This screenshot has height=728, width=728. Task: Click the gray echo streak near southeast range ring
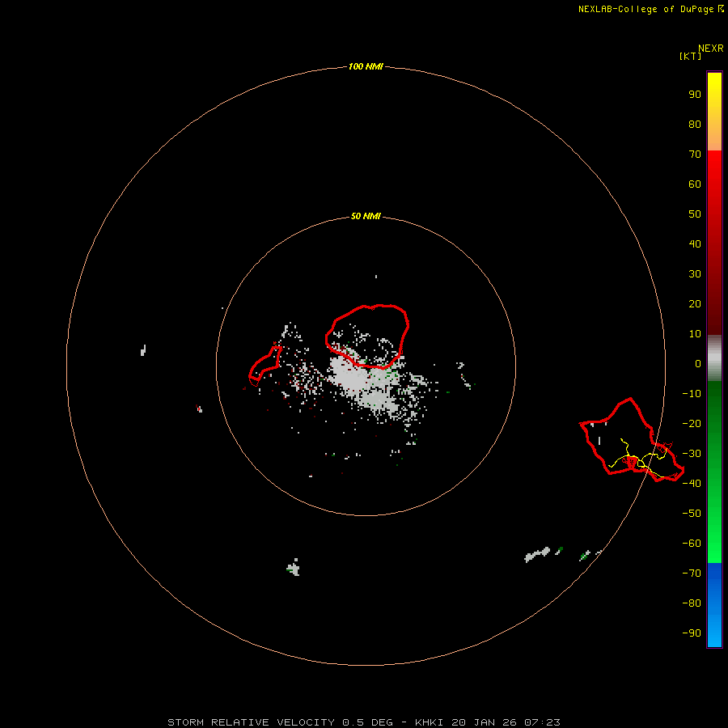(537, 554)
